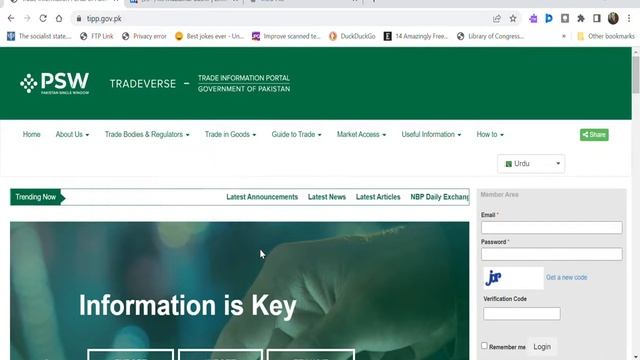Click the browser Back arrow

click(x=11, y=18)
